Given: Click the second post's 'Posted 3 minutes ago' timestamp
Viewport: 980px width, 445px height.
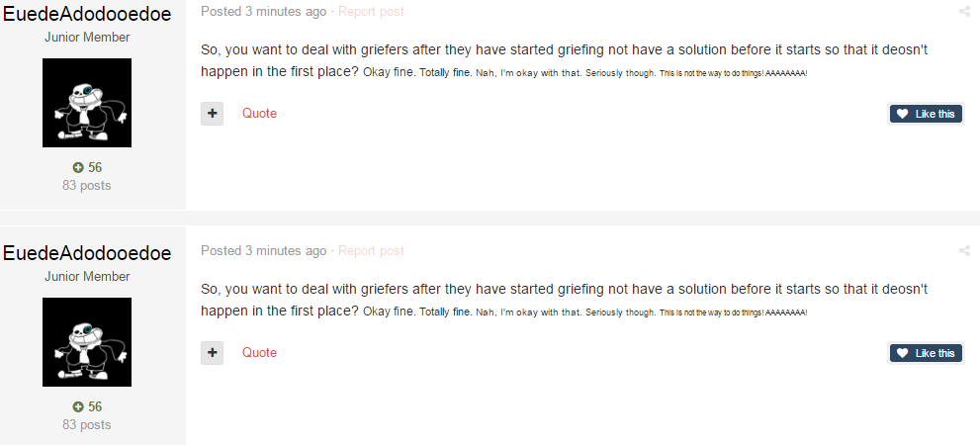Looking at the screenshot, I should pos(263,251).
